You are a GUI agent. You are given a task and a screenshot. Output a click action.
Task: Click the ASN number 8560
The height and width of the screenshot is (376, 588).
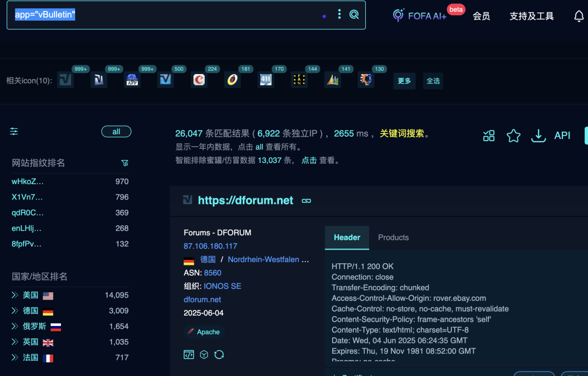(213, 273)
